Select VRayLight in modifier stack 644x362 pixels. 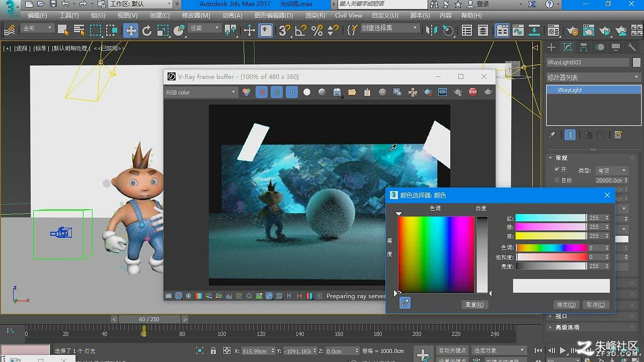coord(594,90)
